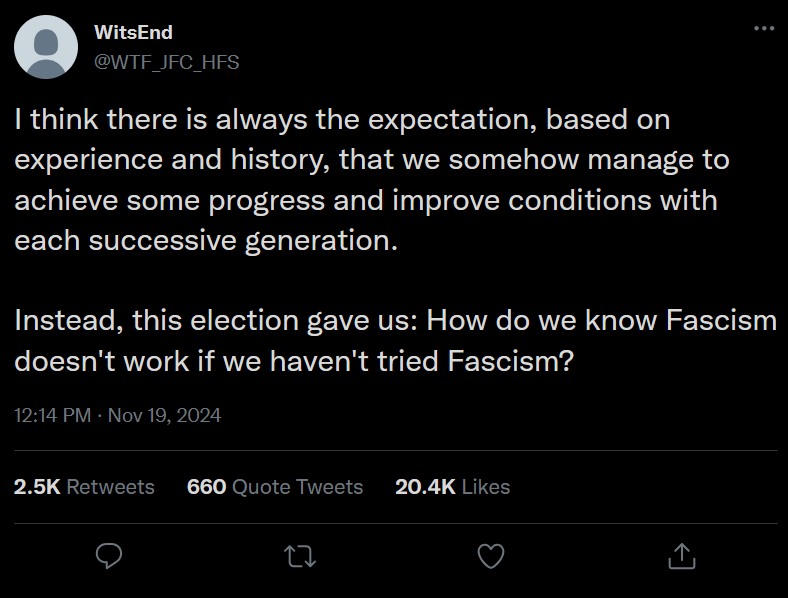788x598 pixels.
Task: Open the @WTF_JFC_HFS handle link
Action: pos(166,62)
